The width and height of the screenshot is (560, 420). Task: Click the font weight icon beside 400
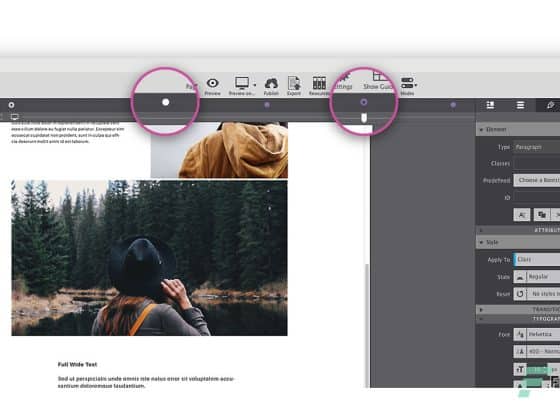(x=520, y=352)
